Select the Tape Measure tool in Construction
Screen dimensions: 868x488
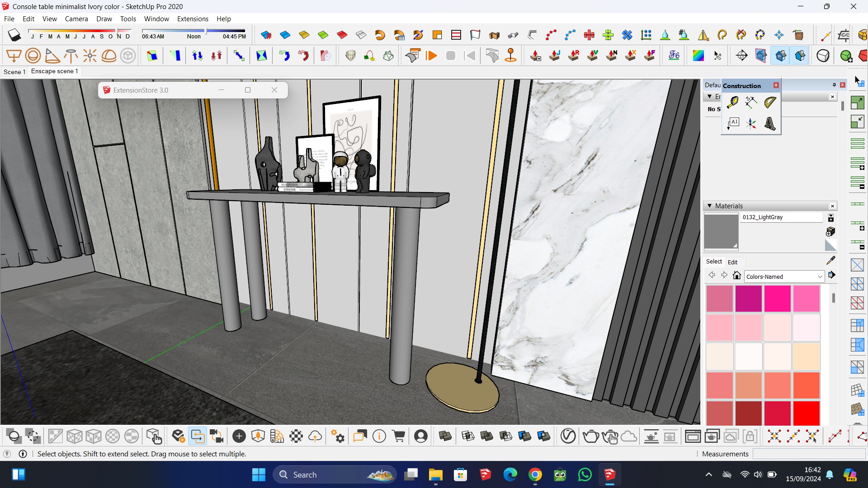[732, 103]
